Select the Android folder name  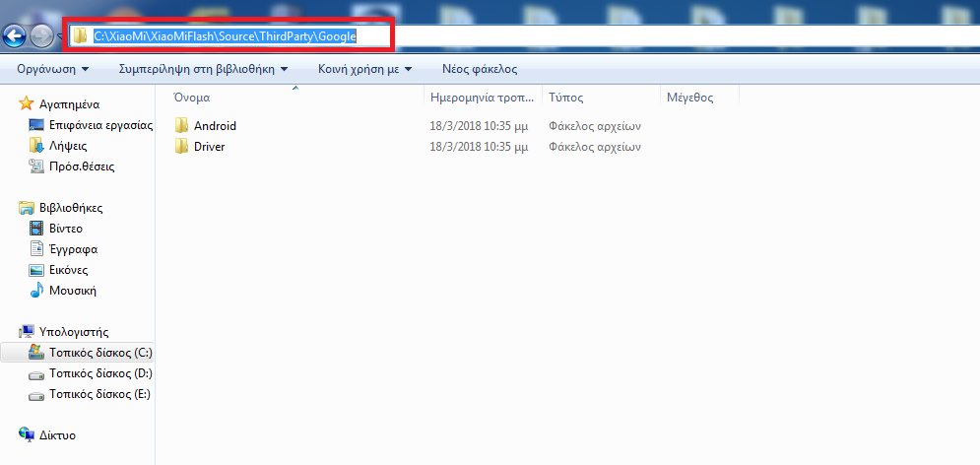point(215,126)
